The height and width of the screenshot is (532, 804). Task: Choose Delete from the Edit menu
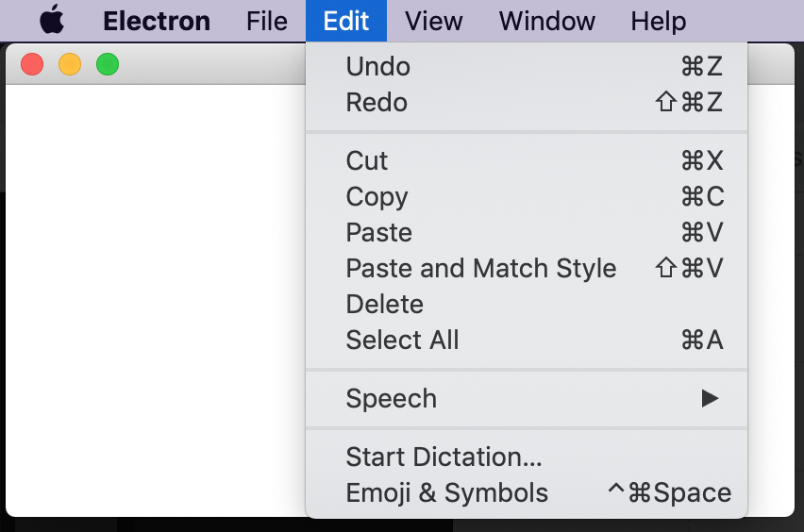527,304
